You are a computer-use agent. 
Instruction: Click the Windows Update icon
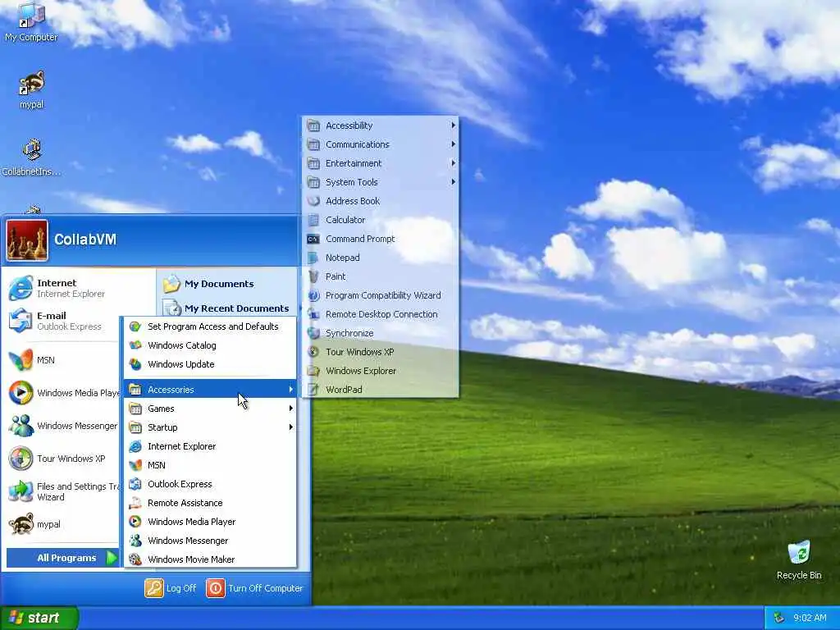point(135,364)
